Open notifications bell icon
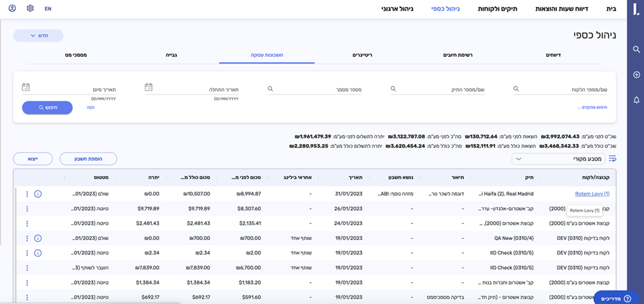Image resolution: width=644 pixels, height=304 pixels. pyautogui.click(x=636, y=100)
